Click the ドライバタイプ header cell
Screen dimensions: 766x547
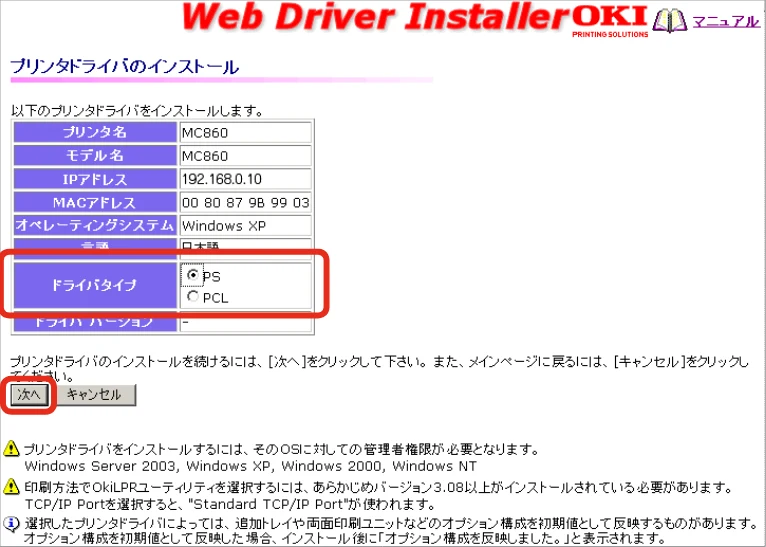[x=95, y=285]
